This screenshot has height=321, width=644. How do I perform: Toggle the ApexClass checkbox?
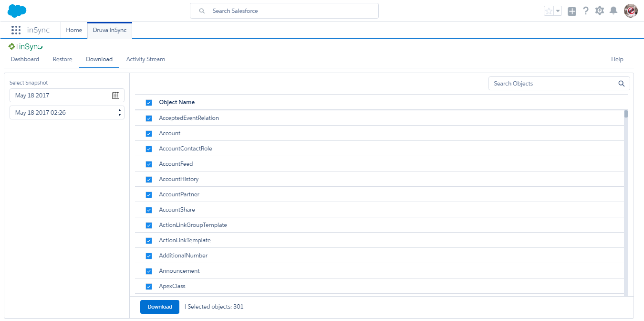coord(149,287)
